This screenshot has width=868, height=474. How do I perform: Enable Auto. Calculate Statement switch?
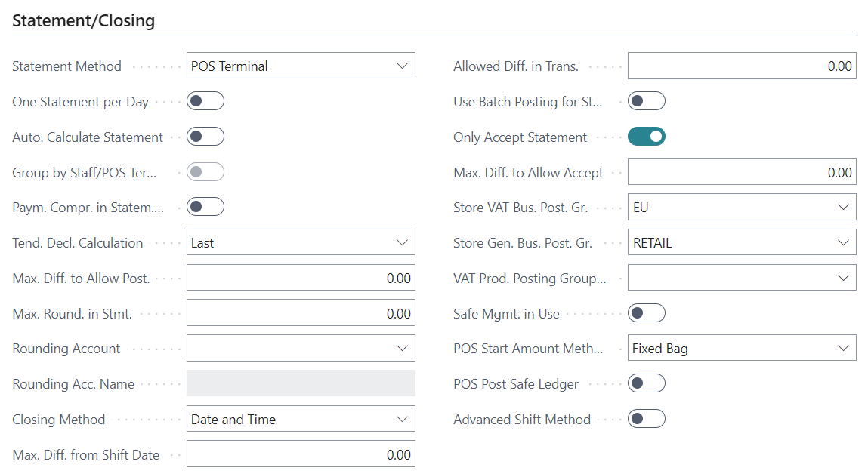tap(205, 137)
